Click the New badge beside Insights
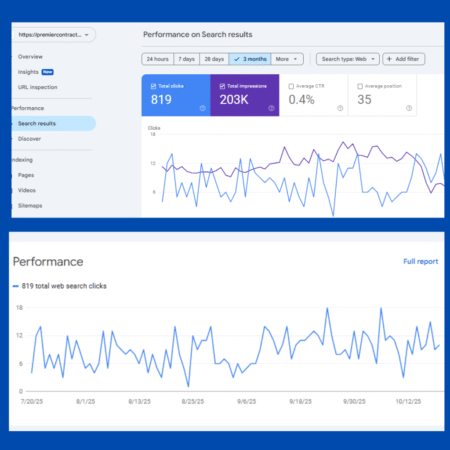450x450 pixels. (48, 72)
